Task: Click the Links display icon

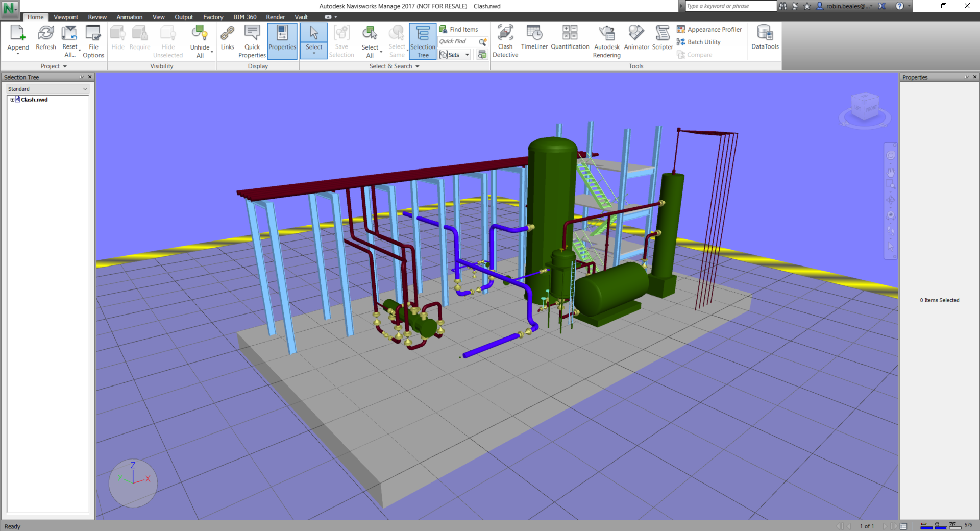Action: [x=227, y=38]
